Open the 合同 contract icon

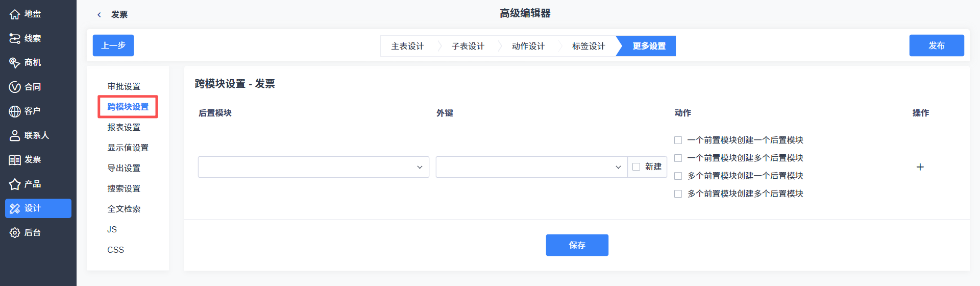15,87
